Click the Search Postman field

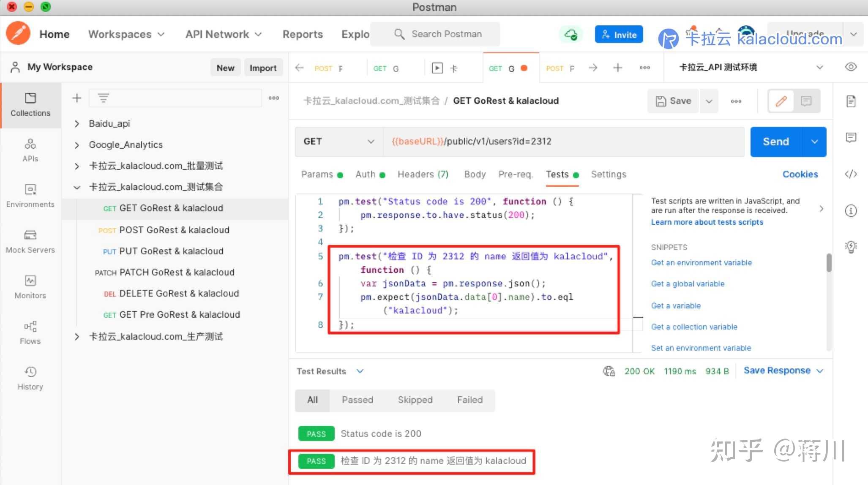click(x=446, y=34)
